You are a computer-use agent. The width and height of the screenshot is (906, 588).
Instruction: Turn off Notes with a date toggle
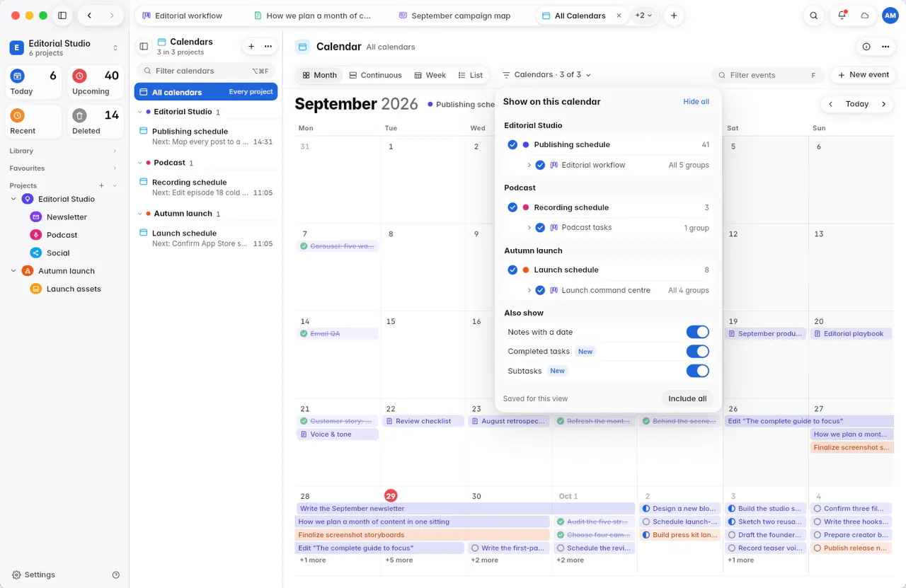pos(697,332)
